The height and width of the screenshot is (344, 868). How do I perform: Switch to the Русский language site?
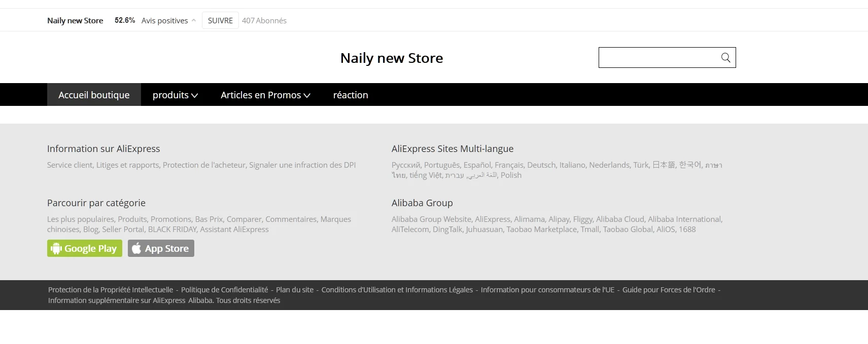pos(406,165)
